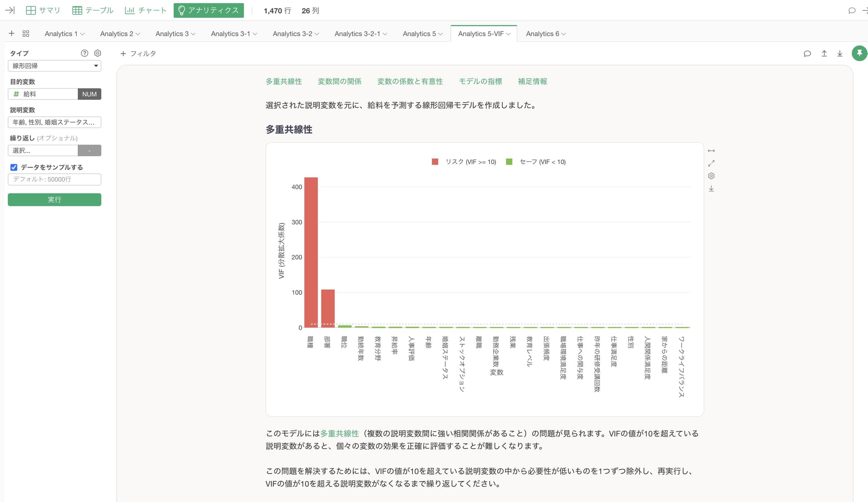Screen dimensions: 868x502
Task: Open the Analytics 6 tab
Action: tap(542, 33)
